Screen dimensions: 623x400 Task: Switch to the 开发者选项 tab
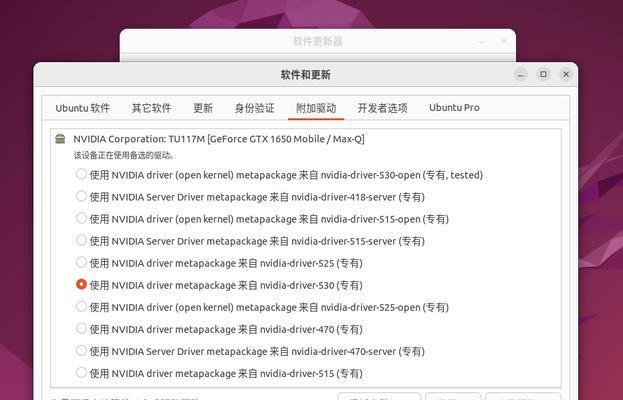pyautogui.click(x=382, y=108)
